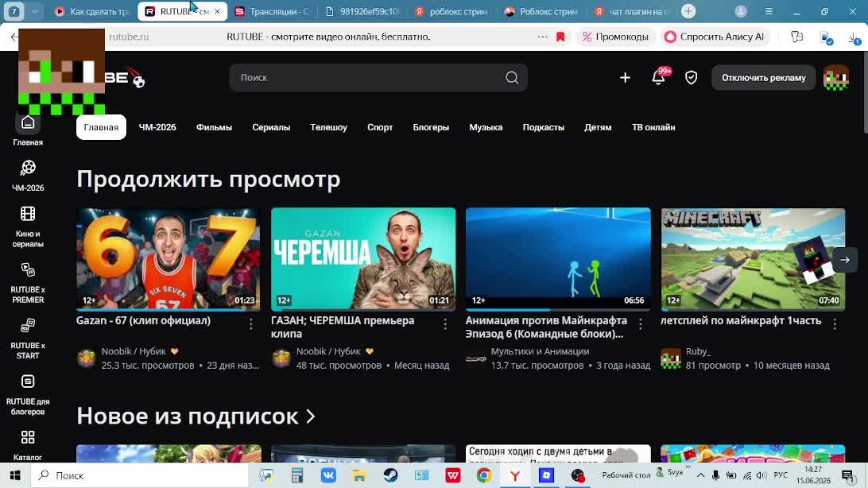Click the search magnifier icon
868x488 pixels.
(512, 77)
